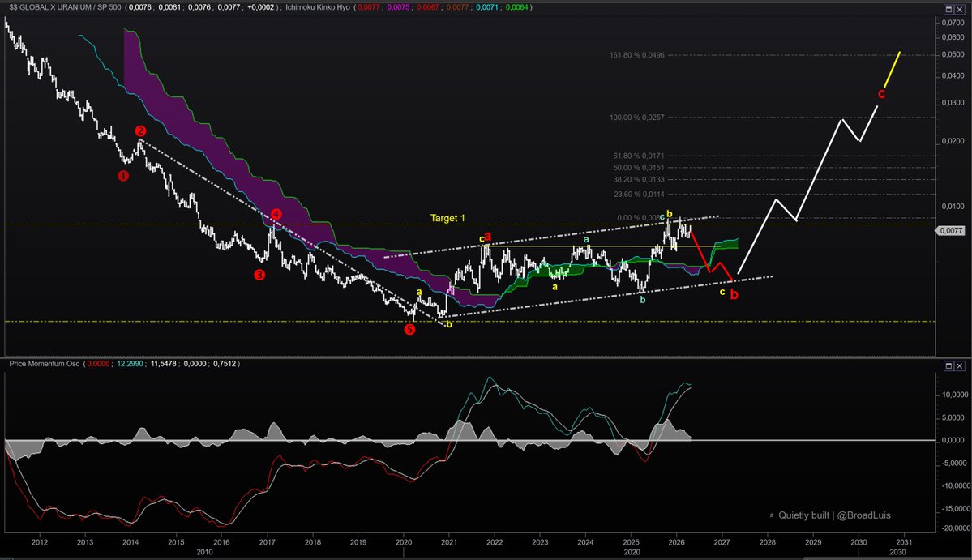Click the oscillator value 11,5478
Screen dimensions: 972x560
pos(164,364)
